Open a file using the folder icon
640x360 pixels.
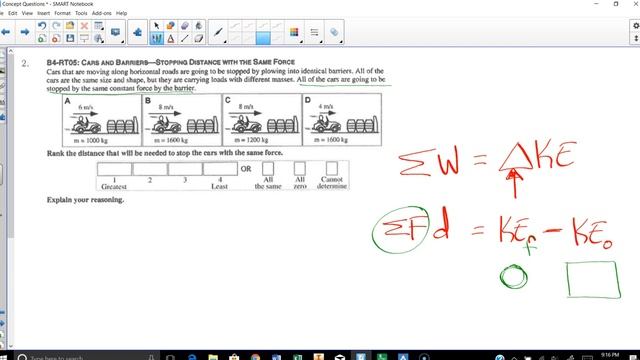click(x=70, y=26)
